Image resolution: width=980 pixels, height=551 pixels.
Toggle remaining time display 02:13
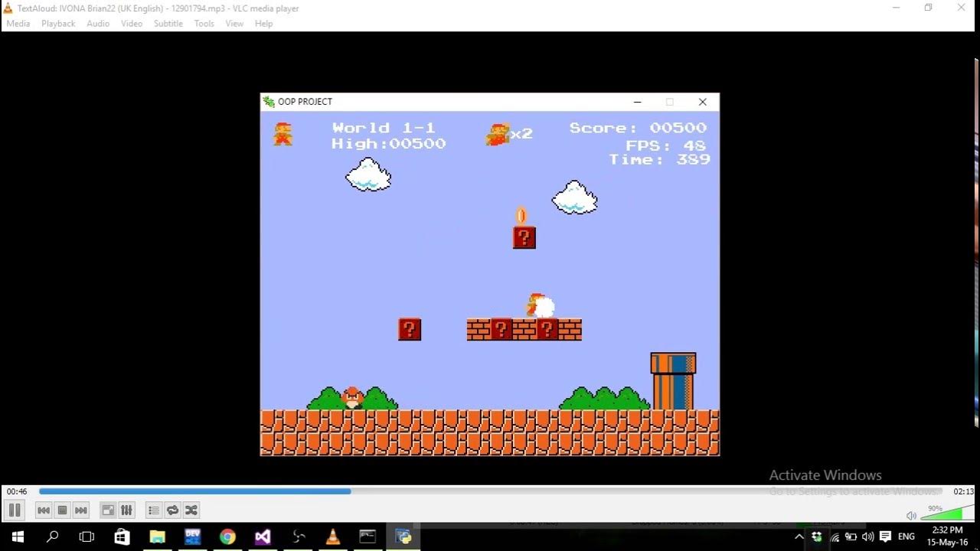click(963, 491)
